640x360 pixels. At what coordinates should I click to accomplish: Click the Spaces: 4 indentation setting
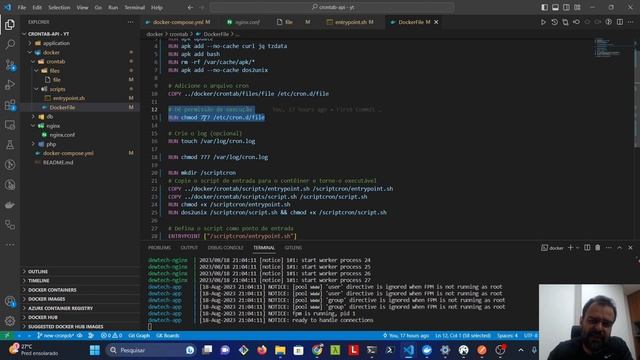[x=507, y=336]
